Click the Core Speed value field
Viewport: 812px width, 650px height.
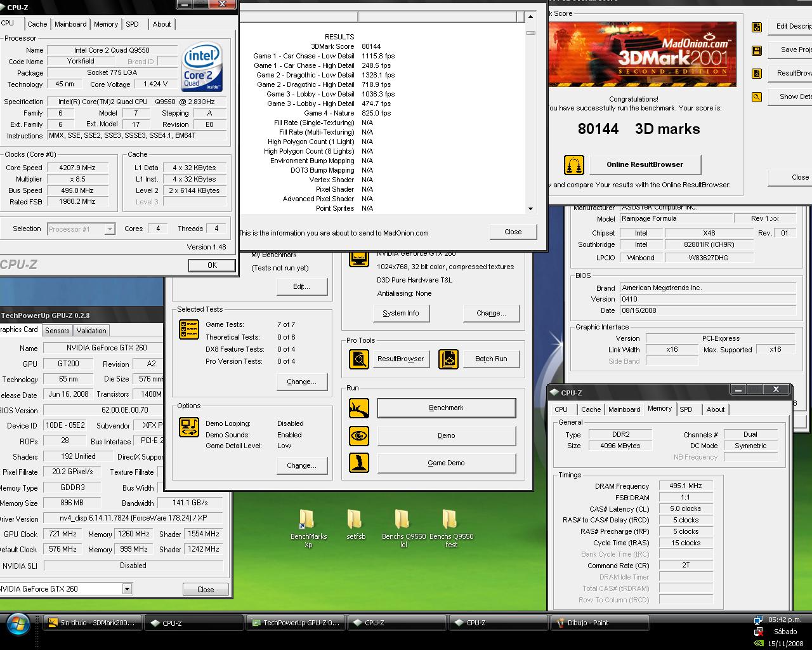coord(79,168)
